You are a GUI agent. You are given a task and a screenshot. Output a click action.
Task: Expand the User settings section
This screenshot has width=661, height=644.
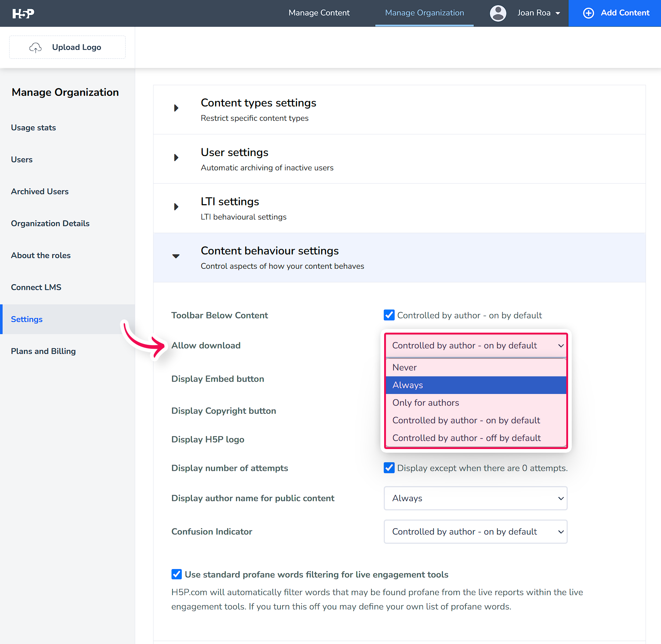click(177, 158)
